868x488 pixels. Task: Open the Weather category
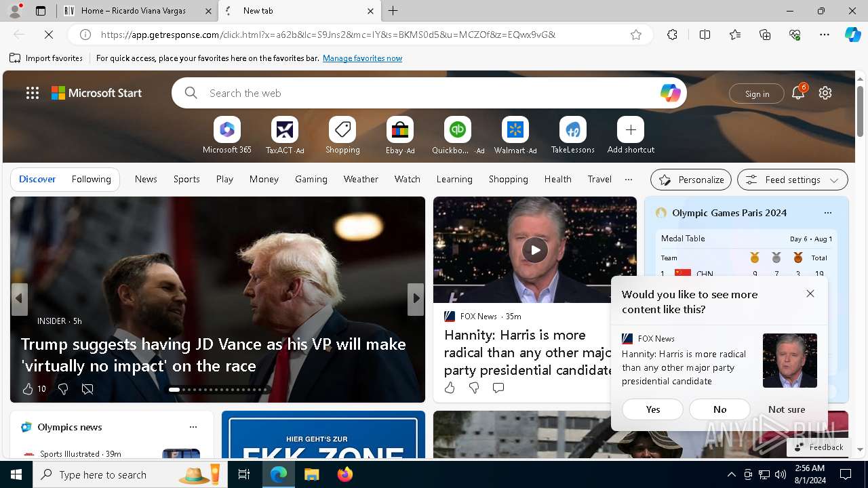(361, 179)
